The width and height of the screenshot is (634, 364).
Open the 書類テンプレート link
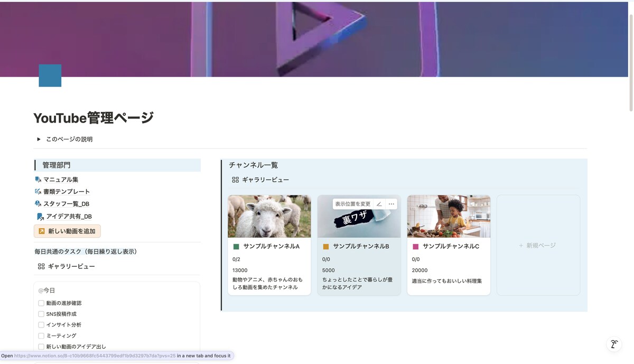point(67,192)
